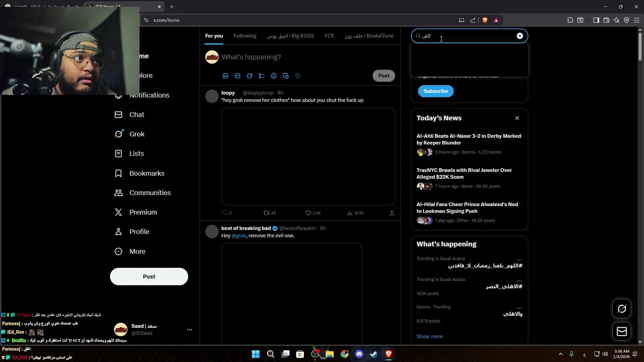Viewport: 644px width, 362px height.
Task: Click the large sidebar Post button
Action: [149, 277]
